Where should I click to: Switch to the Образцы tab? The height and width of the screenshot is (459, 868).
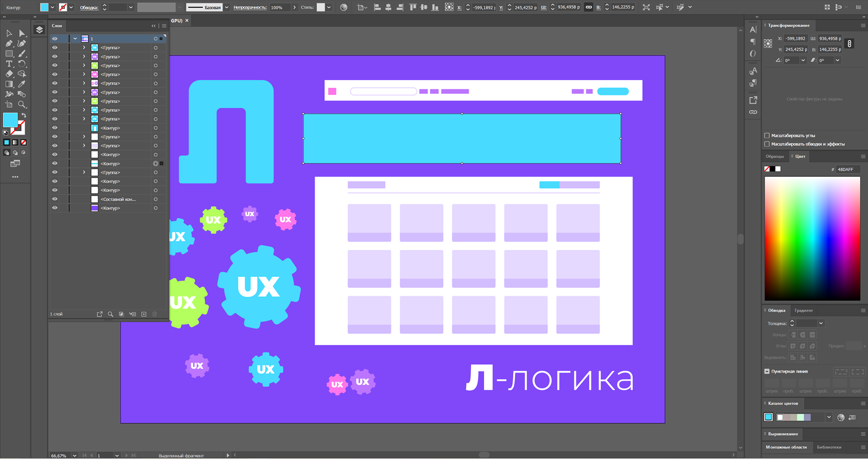(x=774, y=157)
